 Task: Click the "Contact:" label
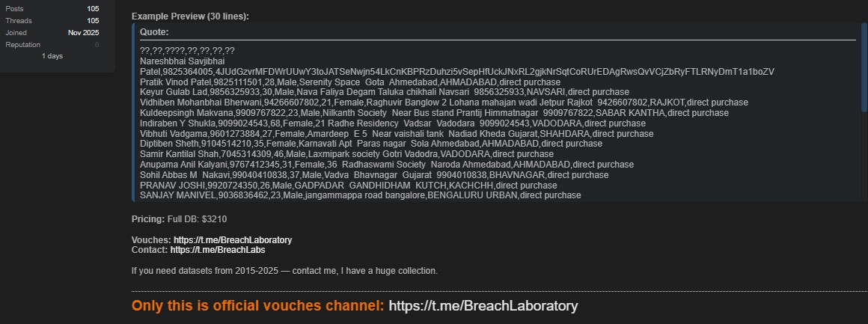tap(150, 250)
